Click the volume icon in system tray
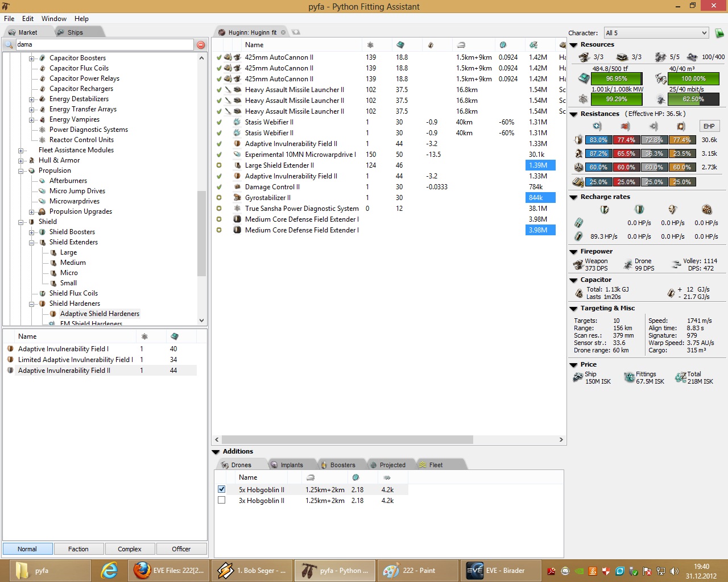 point(674,571)
